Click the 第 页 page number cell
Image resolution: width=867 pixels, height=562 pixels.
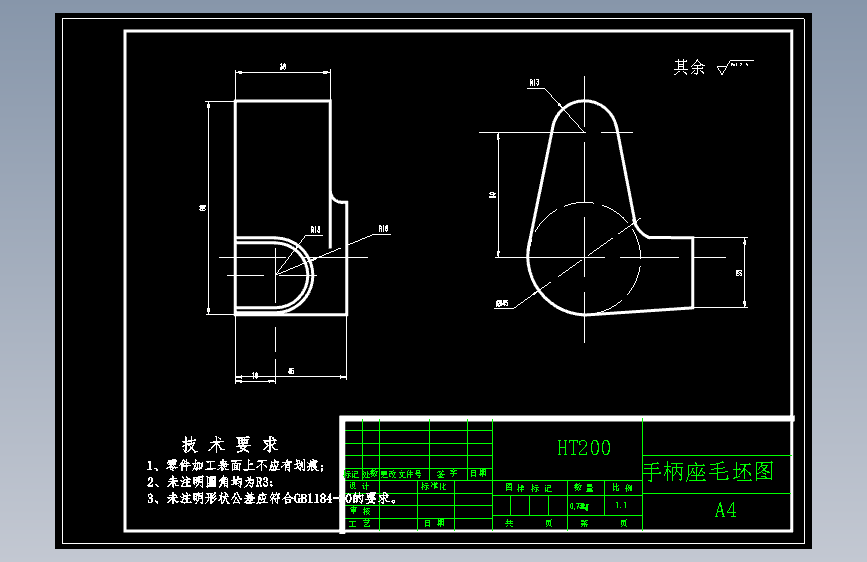604,523
